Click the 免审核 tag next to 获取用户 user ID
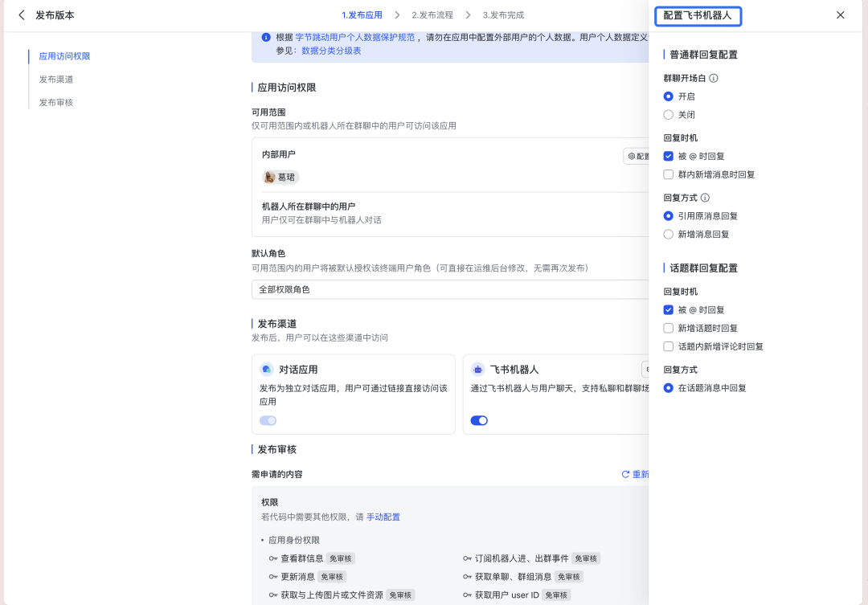The height and width of the screenshot is (605, 868). coord(556,595)
